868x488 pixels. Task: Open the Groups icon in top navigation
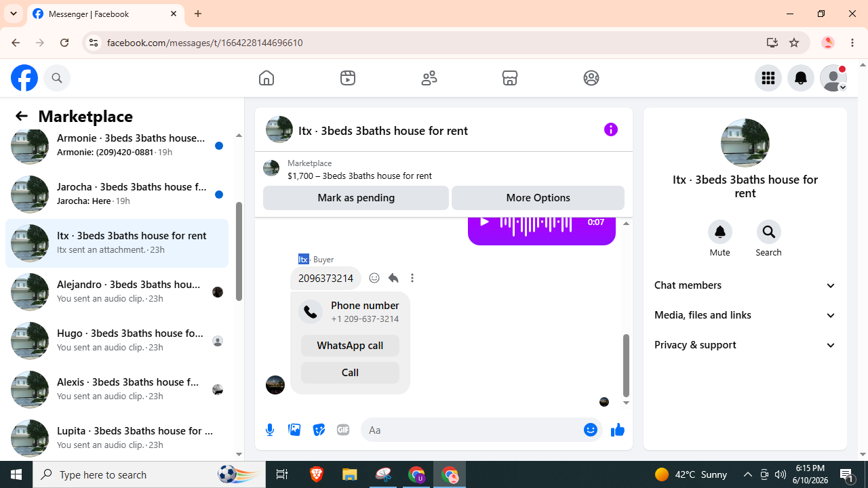click(x=591, y=78)
